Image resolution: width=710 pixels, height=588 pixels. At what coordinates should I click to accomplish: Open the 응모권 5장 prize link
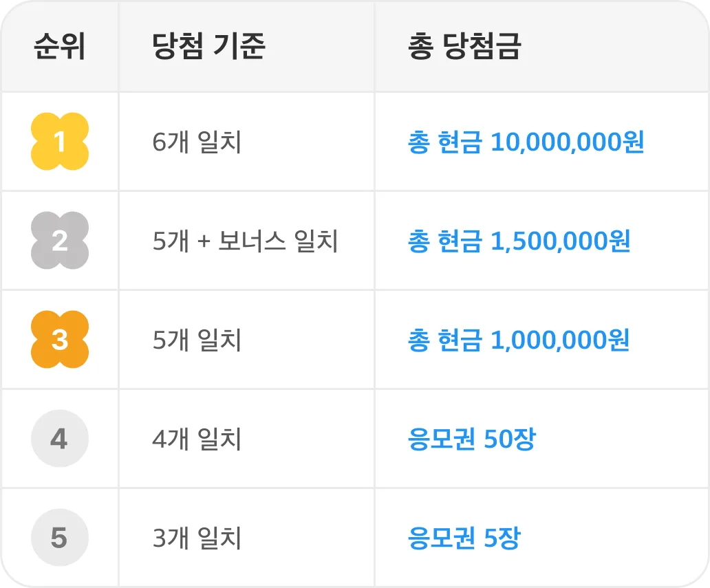(x=464, y=538)
